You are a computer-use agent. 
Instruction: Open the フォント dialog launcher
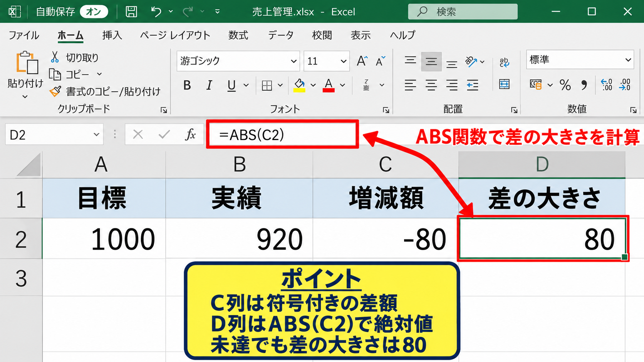point(386,110)
